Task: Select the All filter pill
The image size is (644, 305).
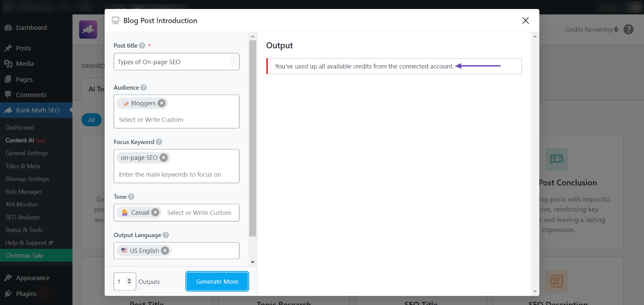Action: tap(91, 120)
